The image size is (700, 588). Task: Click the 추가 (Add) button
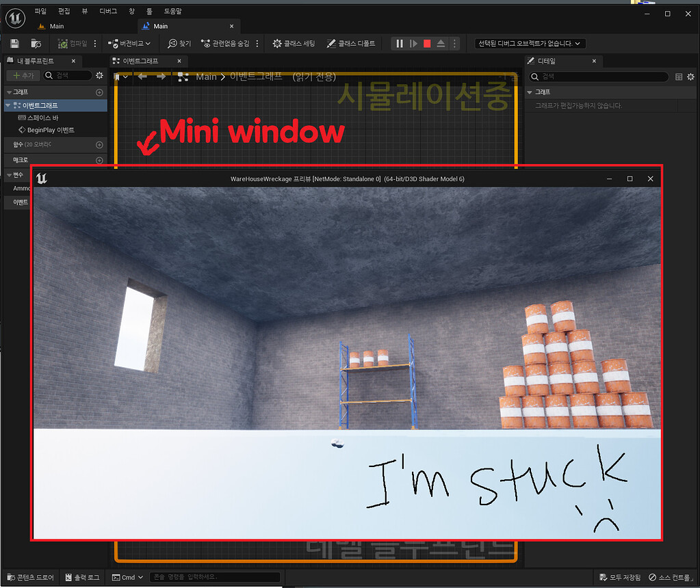23,75
